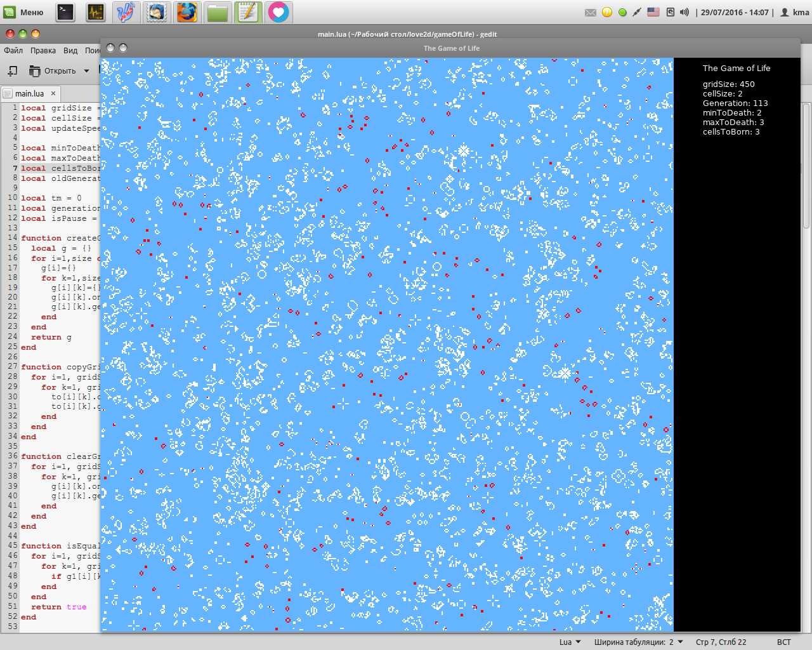
Task: Click the cellSize: 2 text
Action: 723,93
